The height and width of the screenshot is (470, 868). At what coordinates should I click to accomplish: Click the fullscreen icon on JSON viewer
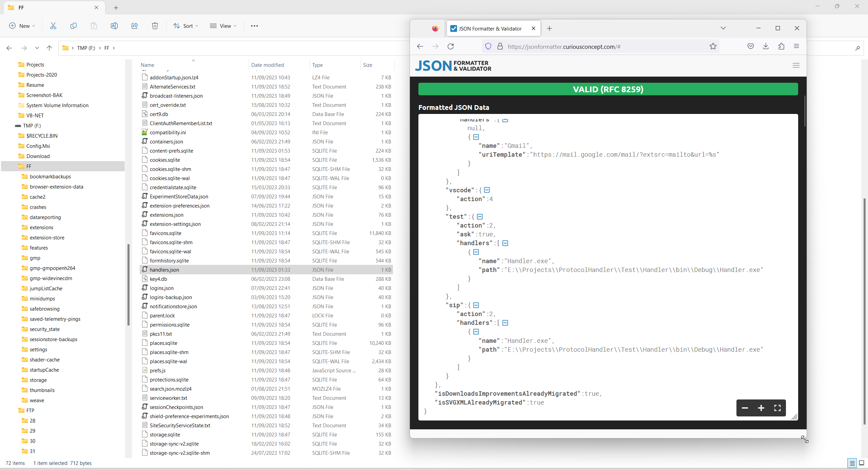pyautogui.click(x=777, y=408)
